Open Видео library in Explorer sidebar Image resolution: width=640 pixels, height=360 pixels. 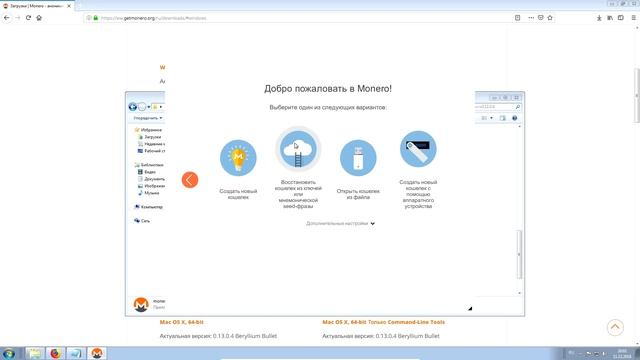(x=147, y=172)
